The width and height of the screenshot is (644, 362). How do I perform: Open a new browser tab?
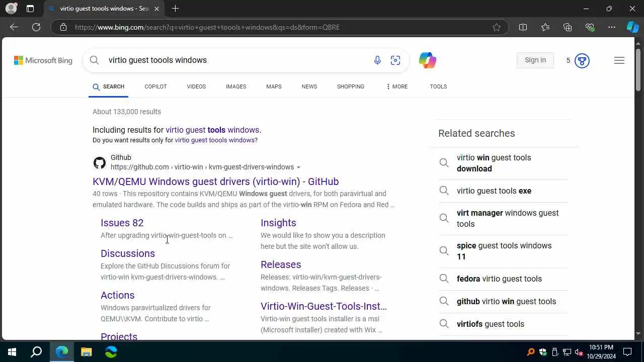click(175, 9)
